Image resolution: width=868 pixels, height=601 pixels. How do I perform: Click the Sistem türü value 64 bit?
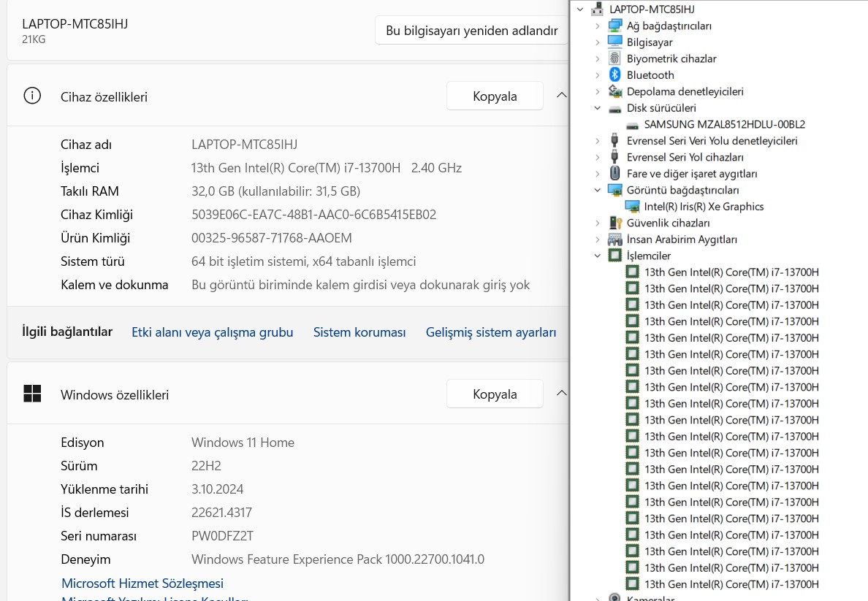(303, 261)
